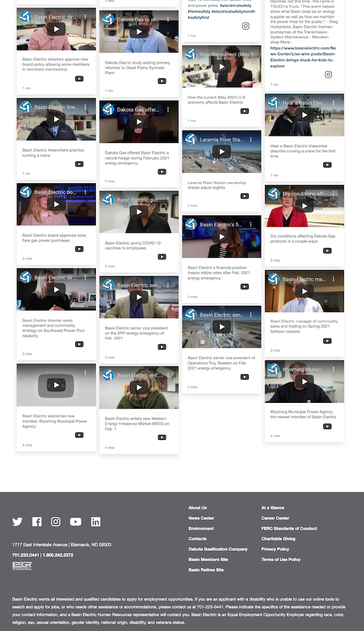364x631 pixels.
Task: Open the YouTube icon in footer
Action: [x=75, y=522]
